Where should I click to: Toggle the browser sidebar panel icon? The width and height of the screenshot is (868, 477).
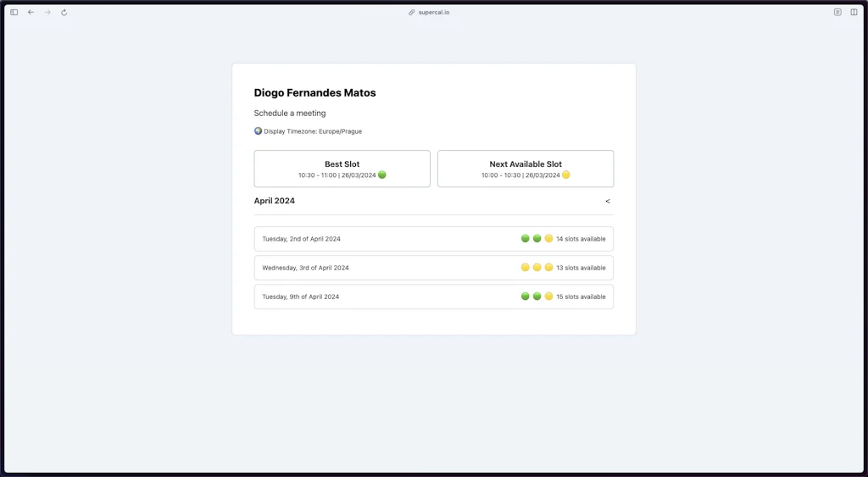click(14, 13)
